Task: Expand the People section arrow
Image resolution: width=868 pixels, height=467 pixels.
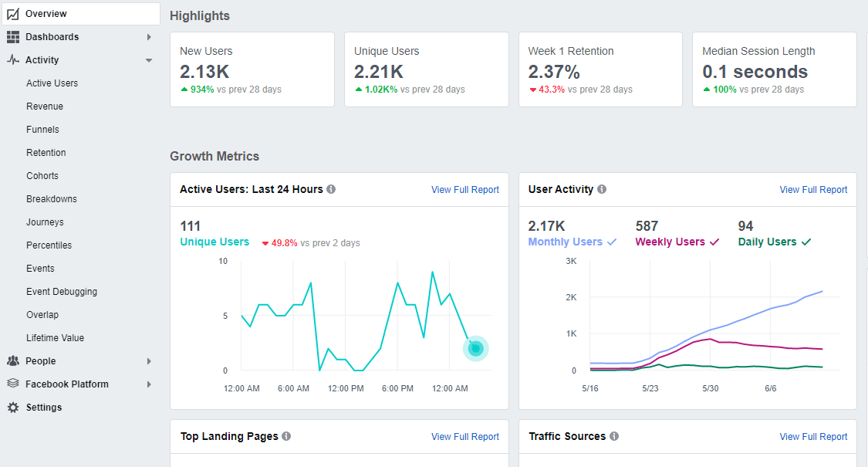Action: [149, 361]
